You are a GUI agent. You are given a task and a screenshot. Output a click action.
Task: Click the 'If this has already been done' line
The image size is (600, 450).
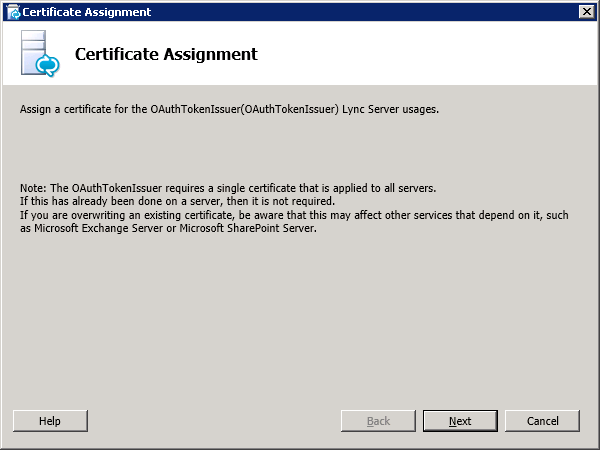coord(178,201)
